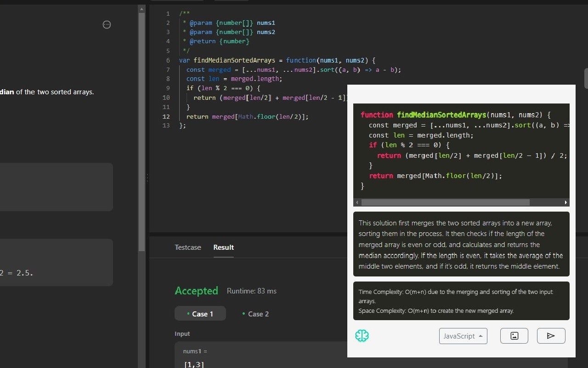This screenshot has width=588, height=368.
Task: Switch to the Result tab
Action: pos(224,247)
